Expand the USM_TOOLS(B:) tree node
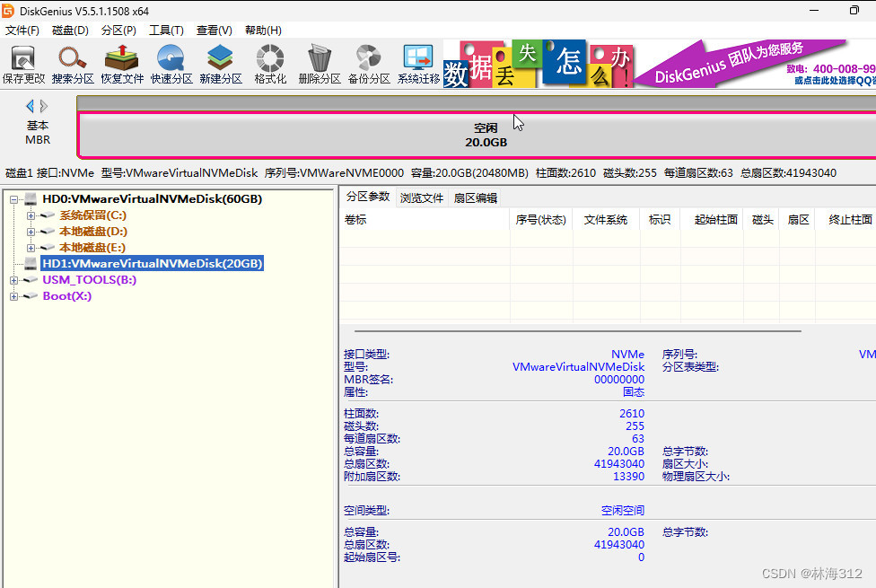 coord(14,281)
